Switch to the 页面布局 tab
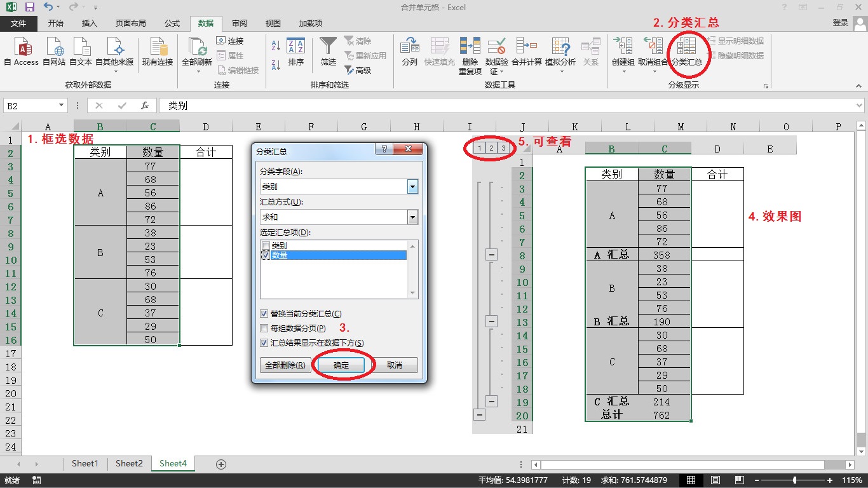Image resolution: width=868 pixels, height=488 pixels. tap(131, 23)
